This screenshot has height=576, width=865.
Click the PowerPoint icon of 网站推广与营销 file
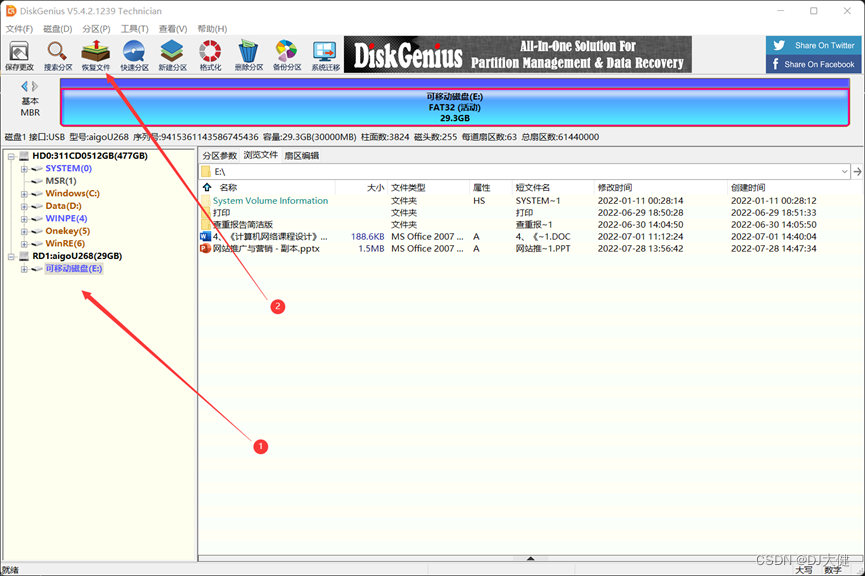(205, 249)
